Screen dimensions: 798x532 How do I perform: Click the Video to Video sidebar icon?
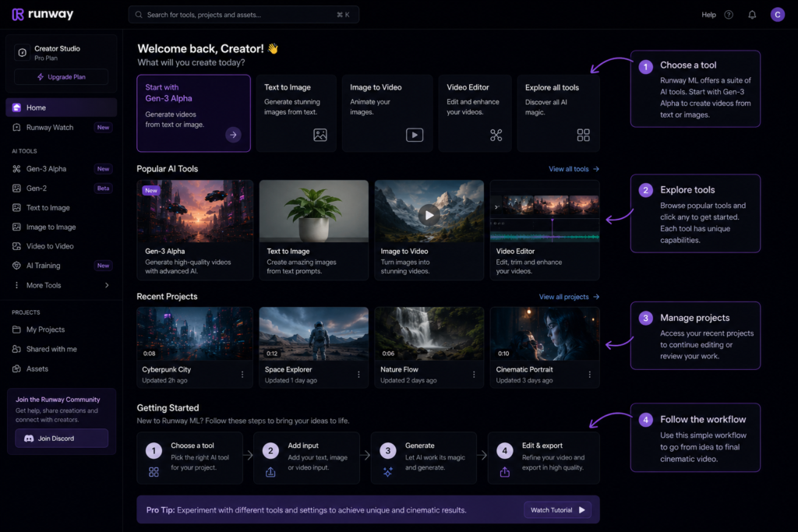click(x=16, y=246)
